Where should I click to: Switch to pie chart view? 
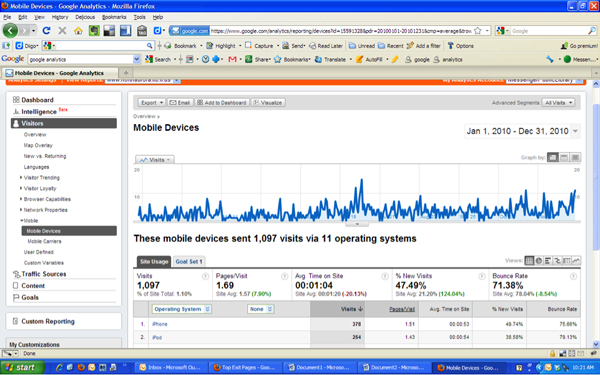click(x=539, y=261)
